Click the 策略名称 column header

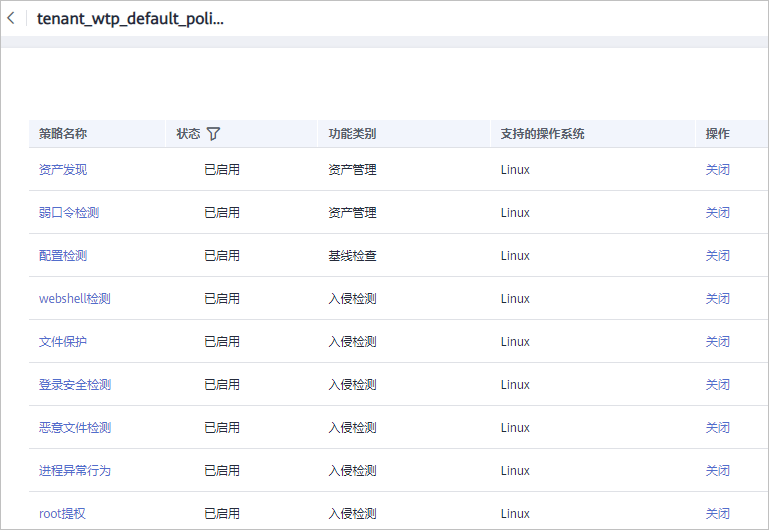pos(63,134)
